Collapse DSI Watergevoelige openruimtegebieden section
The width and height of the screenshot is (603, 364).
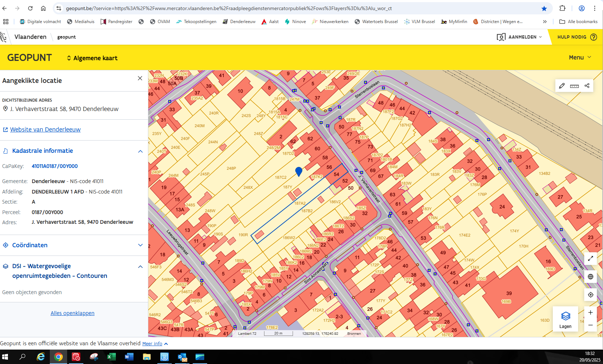pyautogui.click(x=140, y=267)
